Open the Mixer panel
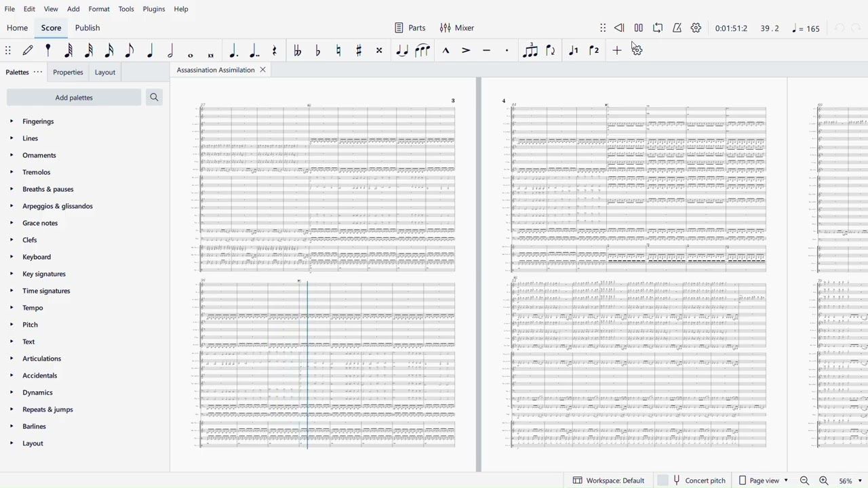 457,28
